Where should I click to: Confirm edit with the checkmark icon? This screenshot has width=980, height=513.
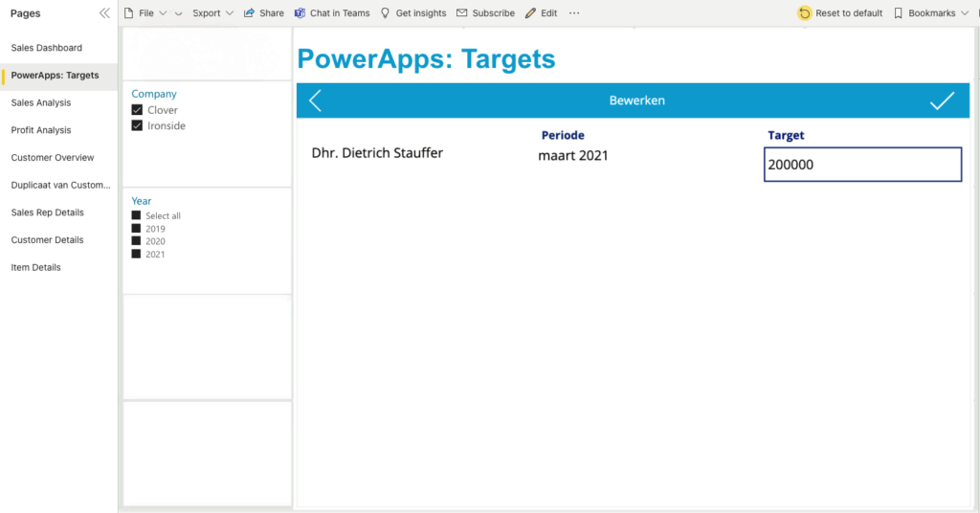pos(942,100)
